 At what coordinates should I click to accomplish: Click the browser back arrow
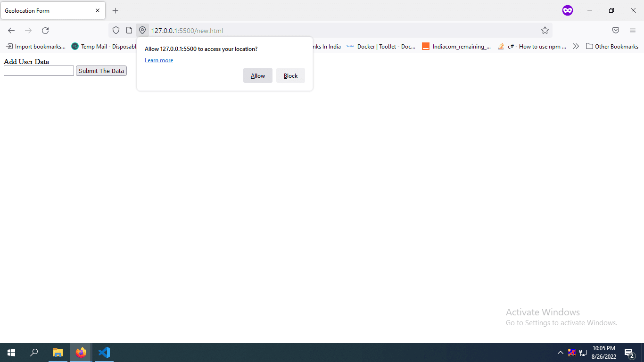[x=11, y=31]
